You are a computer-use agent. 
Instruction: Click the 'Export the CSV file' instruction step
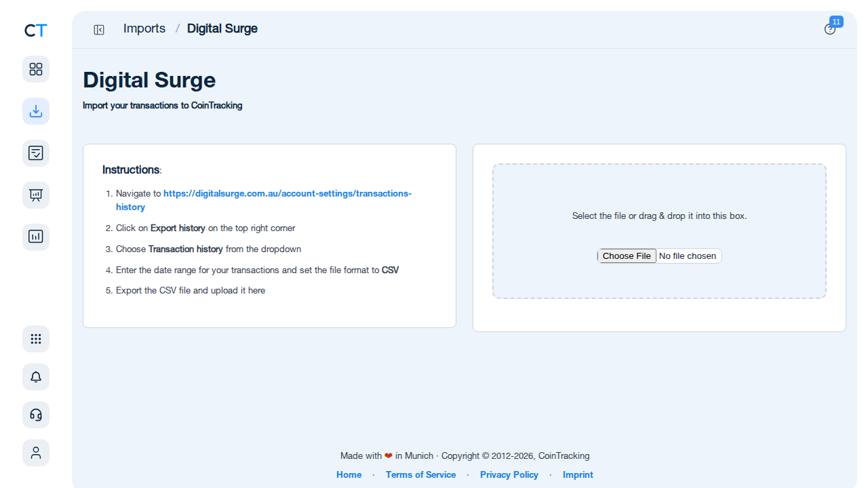tap(191, 290)
